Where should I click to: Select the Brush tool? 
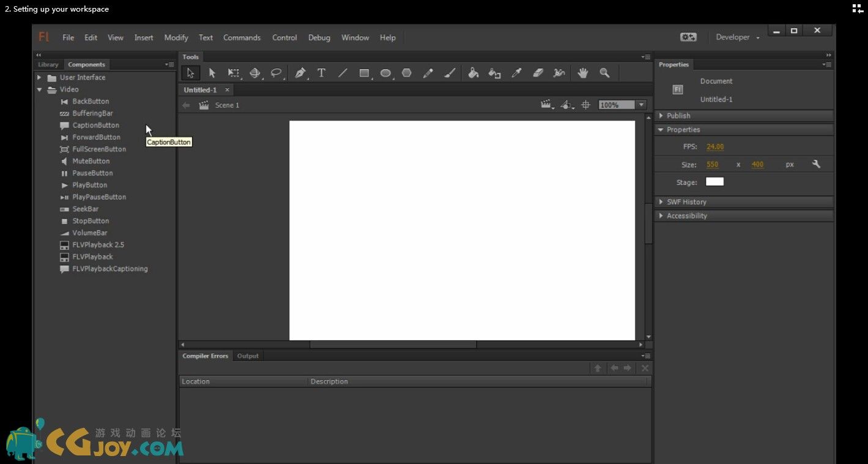point(450,73)
